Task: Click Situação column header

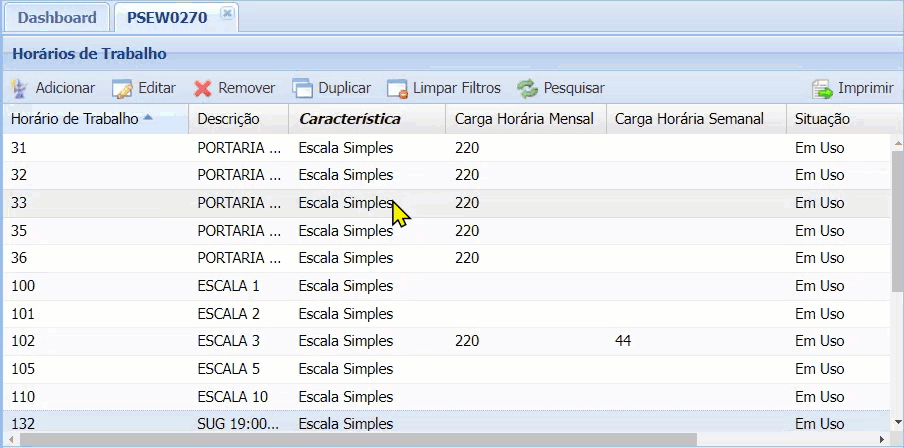Action: 822,119
